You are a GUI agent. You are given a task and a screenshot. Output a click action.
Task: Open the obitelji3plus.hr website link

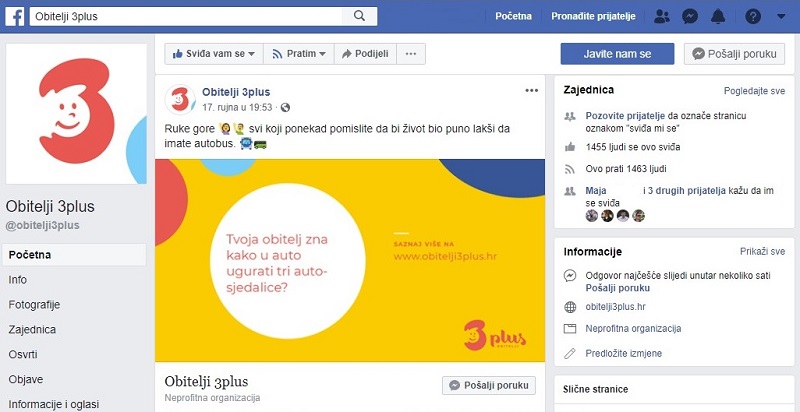click(615, 306)
